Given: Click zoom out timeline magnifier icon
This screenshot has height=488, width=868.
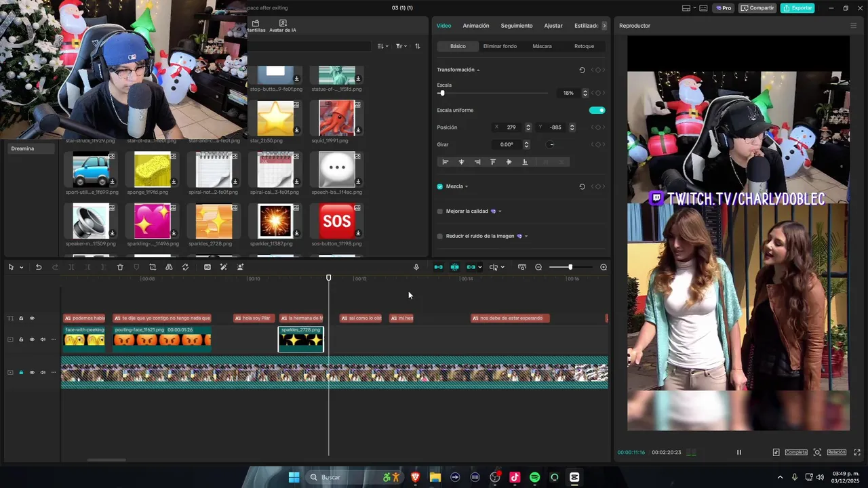Looking at the screenshot, I should [538, 267].
